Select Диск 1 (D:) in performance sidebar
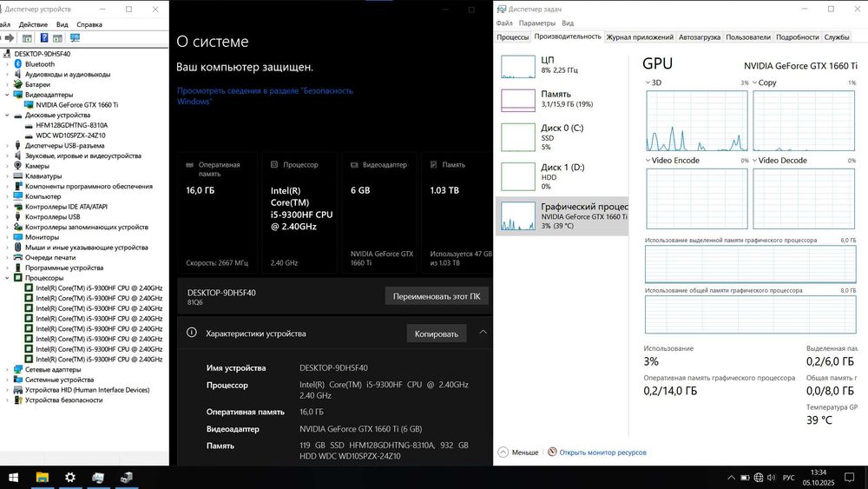868x489 pixels. click(562, 176)
